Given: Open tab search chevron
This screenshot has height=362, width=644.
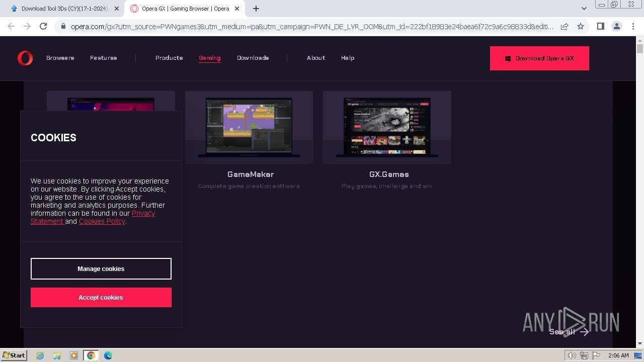Looking at the screenshot, I should (x=584, y=9).
